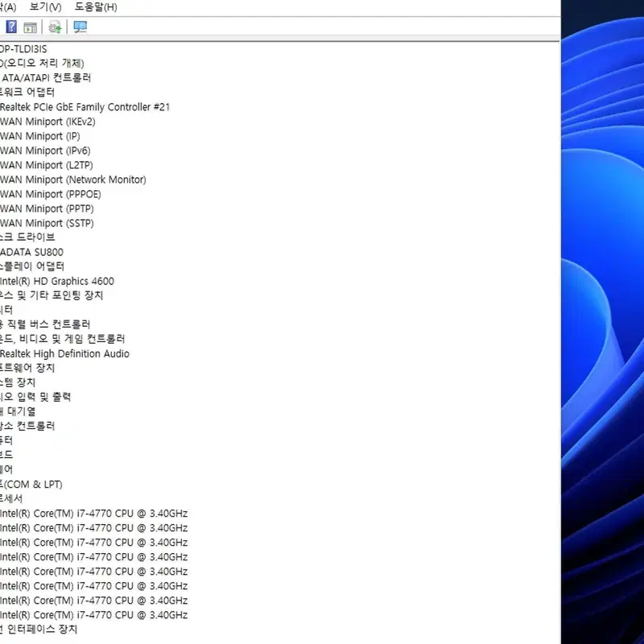Select WAN Miniport (Network Monitor) entry
Viewport: 644px width, 644px height.
tap(73, 180)
